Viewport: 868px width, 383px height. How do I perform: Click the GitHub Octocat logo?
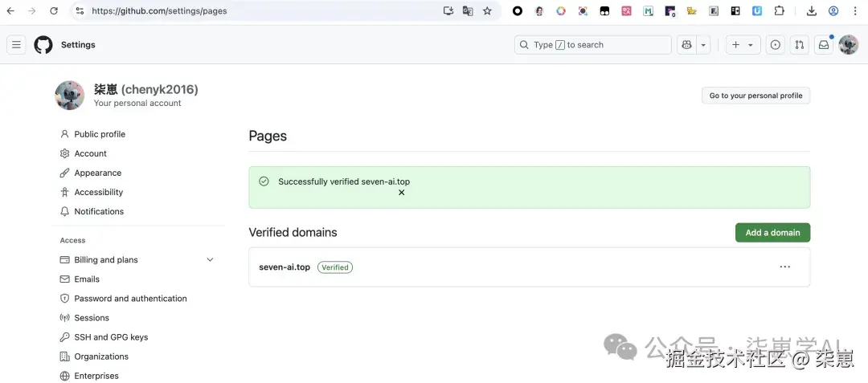[x=43, y=45]
